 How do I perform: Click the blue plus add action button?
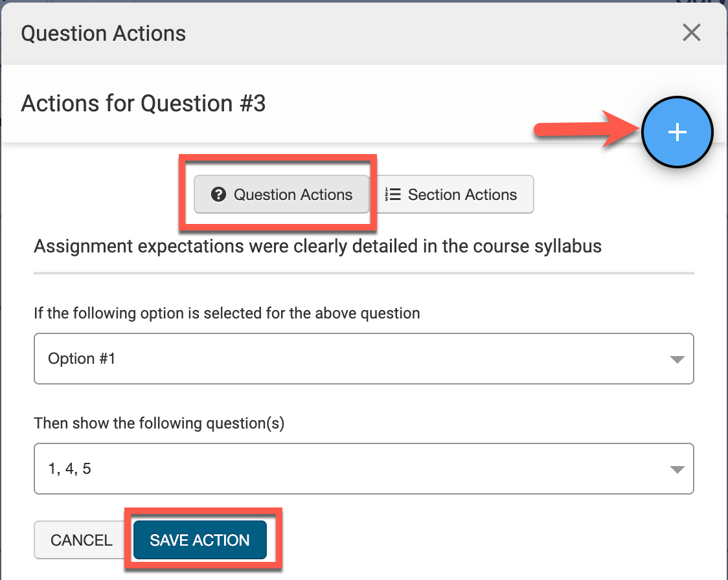tap(677, 132)
